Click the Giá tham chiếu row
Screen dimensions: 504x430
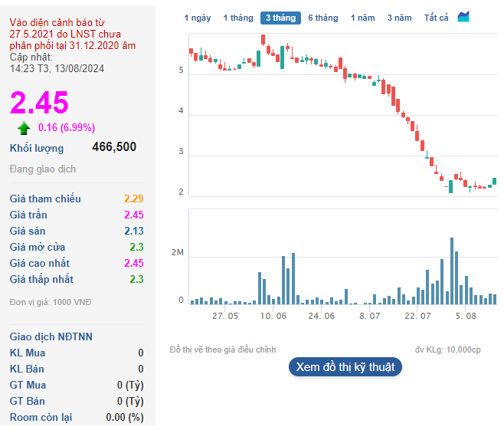77,199
